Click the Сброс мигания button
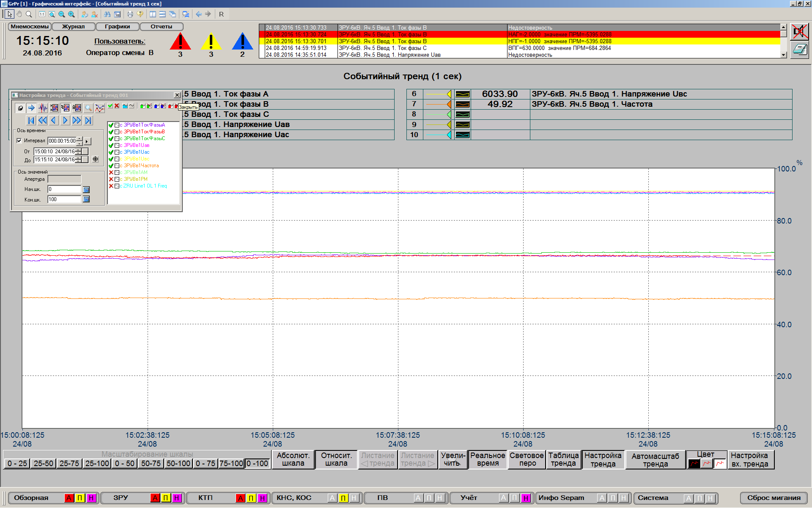Viewport: 812px width, 508px height. 774,498
